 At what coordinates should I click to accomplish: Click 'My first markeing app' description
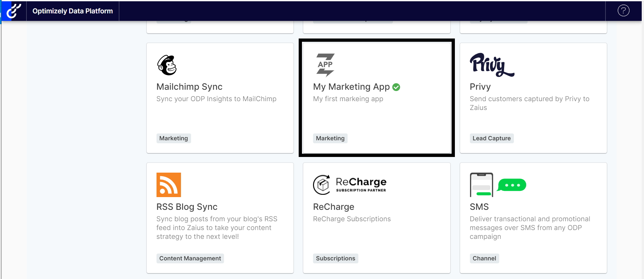348,99
